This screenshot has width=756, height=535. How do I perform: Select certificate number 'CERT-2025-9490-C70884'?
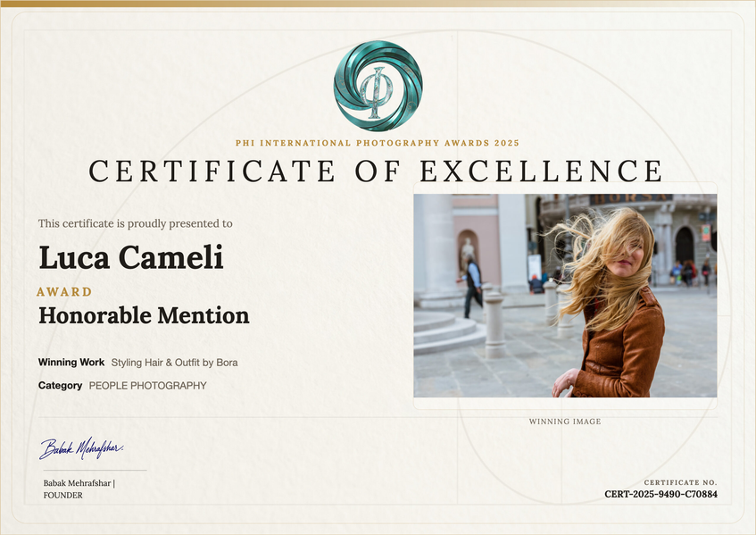(661, 494)
